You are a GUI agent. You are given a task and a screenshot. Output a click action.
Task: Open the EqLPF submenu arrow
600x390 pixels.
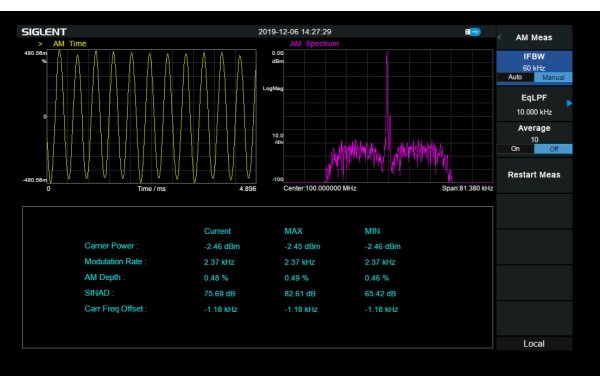click(569, 103)
